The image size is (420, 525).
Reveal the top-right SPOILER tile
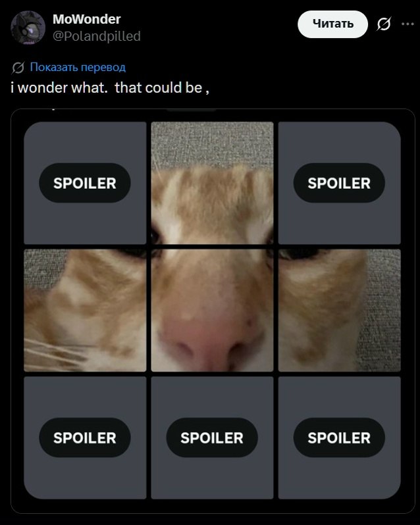coord(339,183)
